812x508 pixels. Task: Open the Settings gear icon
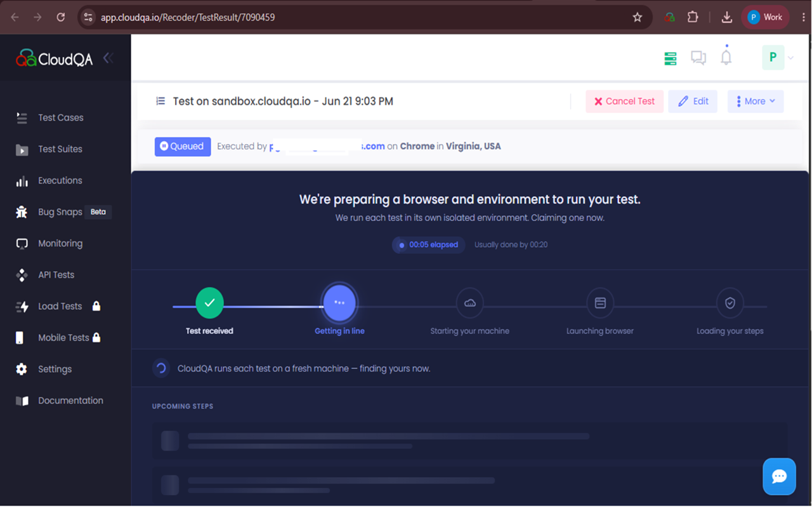22,369
